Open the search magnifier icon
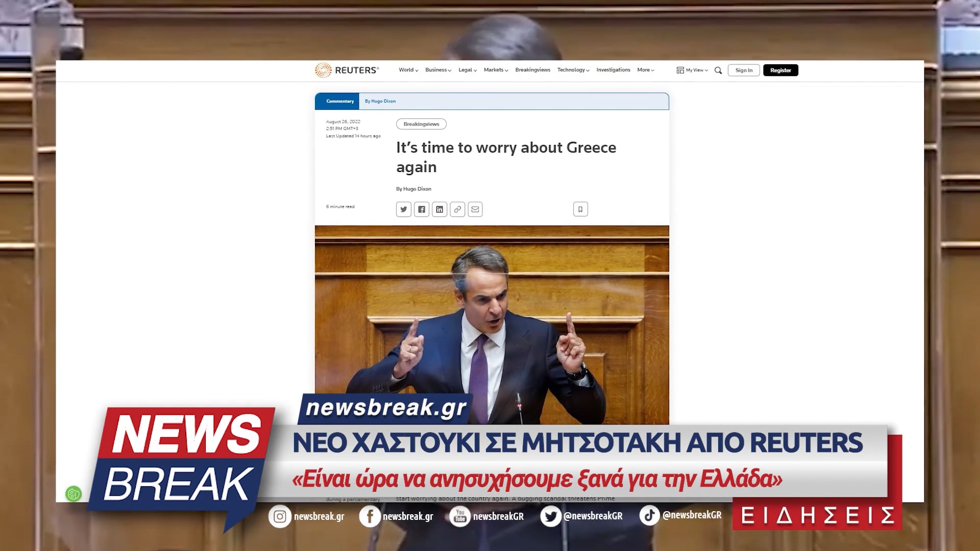 (718, 70)
